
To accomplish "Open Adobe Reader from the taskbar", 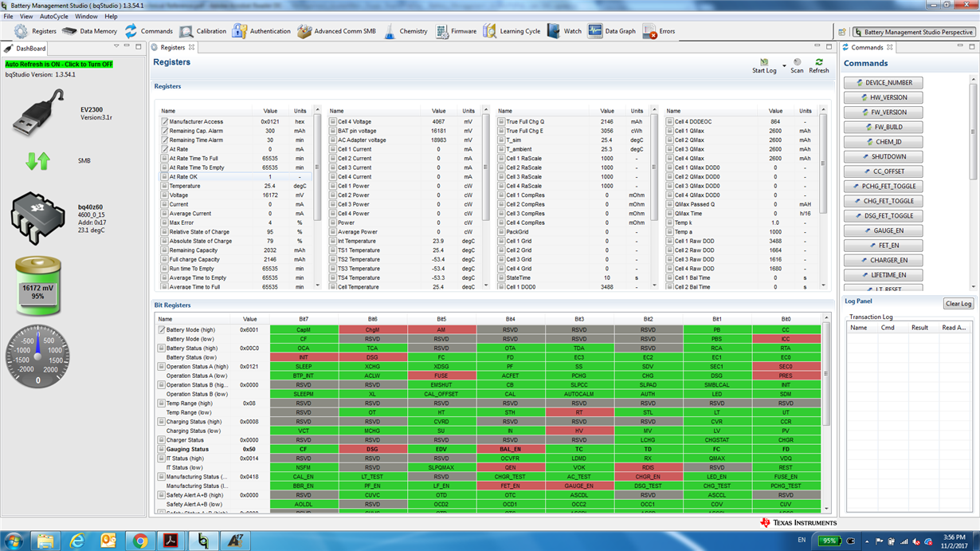I will coord(171,541).
